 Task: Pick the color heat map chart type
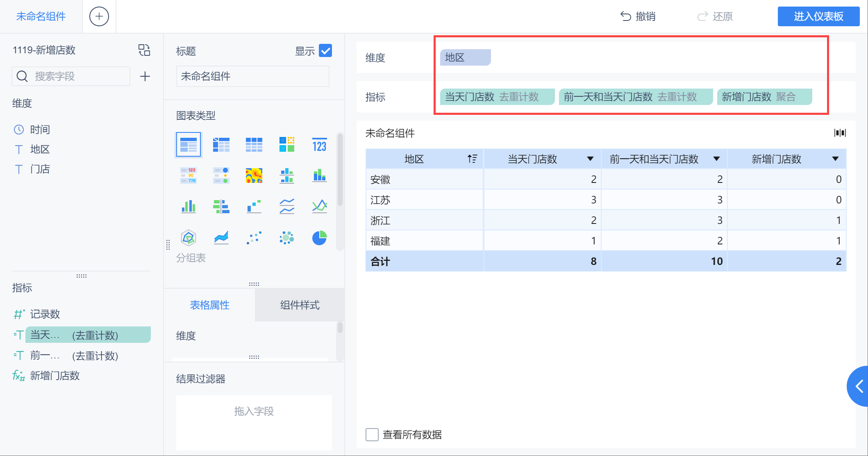point(254,176)
